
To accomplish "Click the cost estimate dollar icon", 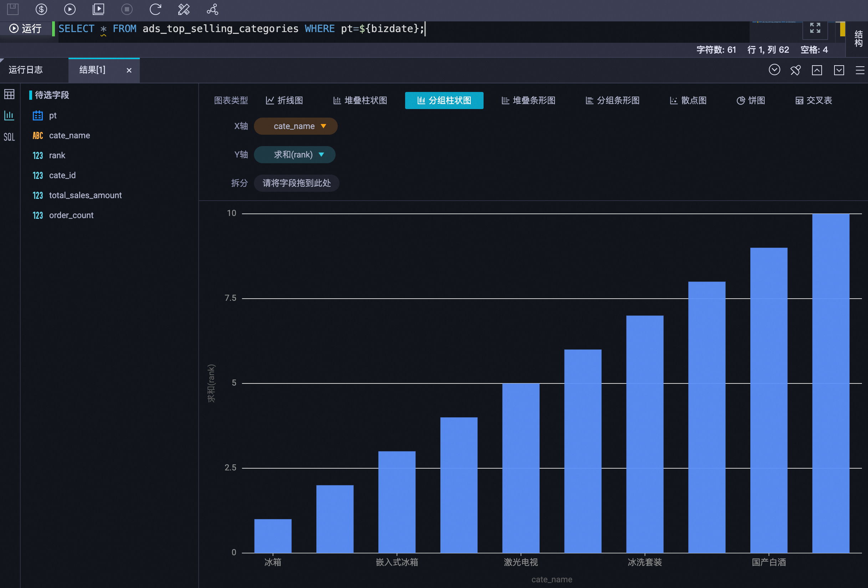I will pos(41,9).
